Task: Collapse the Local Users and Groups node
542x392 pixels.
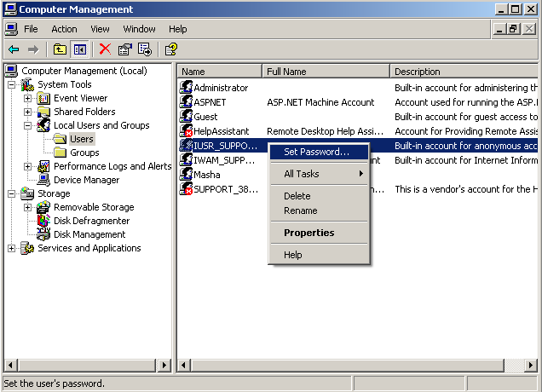Action: (x=27, y=125)
